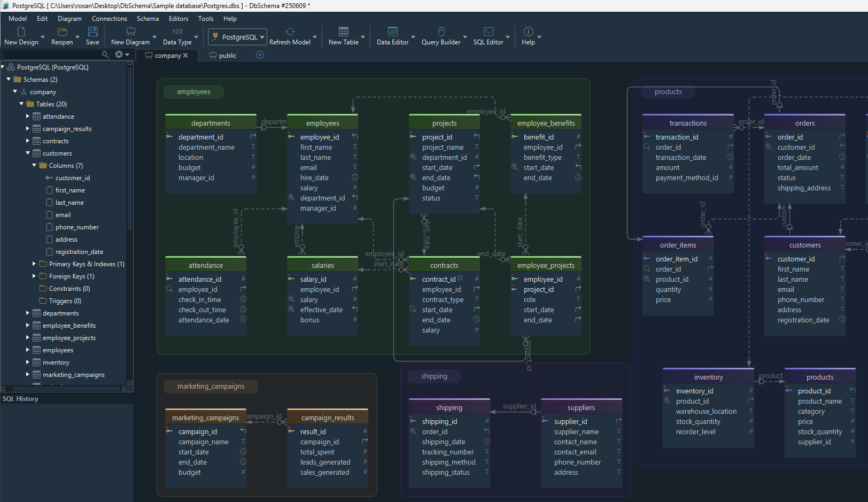
Task: Expand the Foreign Keys (1) node
Action: tap(34, 276)
